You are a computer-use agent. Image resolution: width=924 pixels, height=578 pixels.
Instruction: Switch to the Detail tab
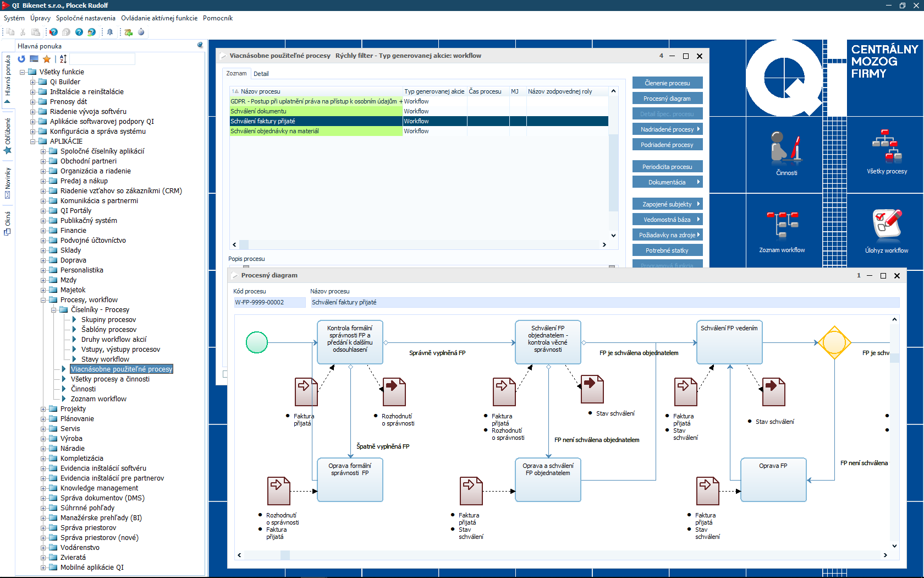tap(261, 74)
